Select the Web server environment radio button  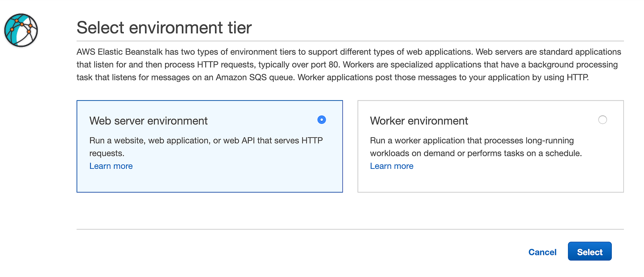[x=322, y=120]
